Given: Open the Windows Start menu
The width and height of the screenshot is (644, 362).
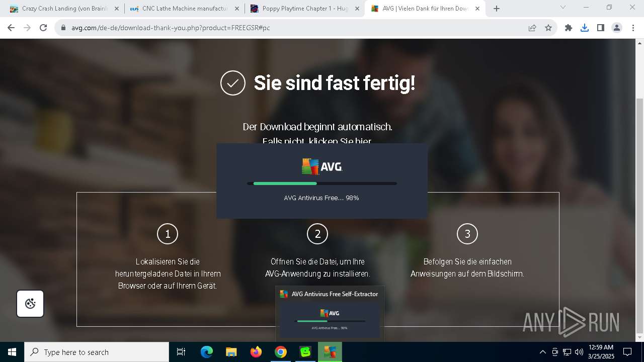Looking at the screenshot, I should pos(12,352).
